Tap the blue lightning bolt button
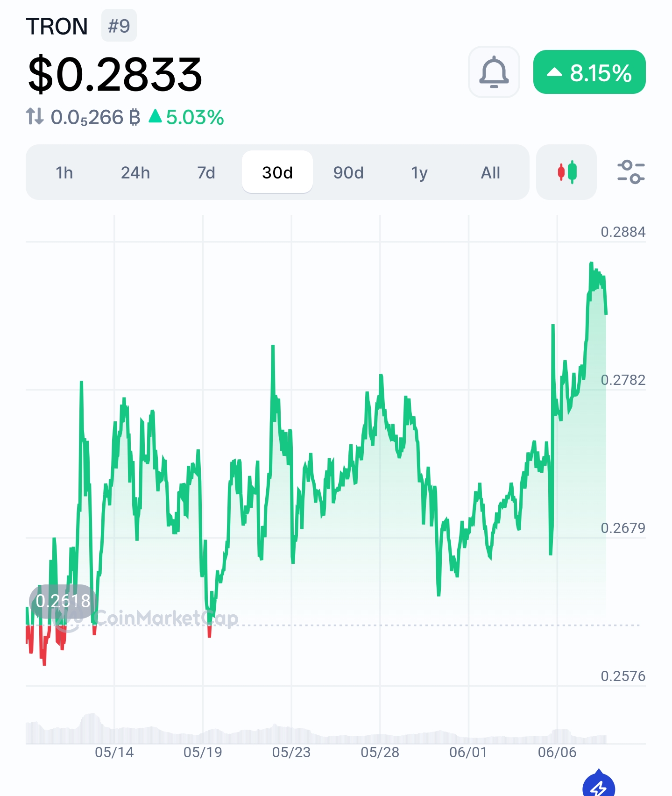Viewport: 672px width, 796px height. pyautogui.click(x=599, y=784)
